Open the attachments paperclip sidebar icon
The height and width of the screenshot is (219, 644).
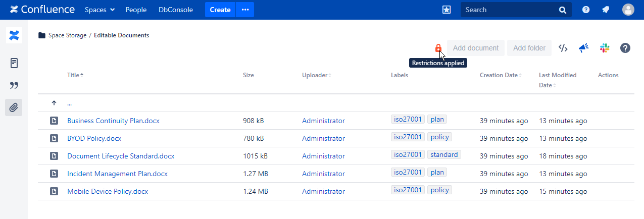(14, 107)
